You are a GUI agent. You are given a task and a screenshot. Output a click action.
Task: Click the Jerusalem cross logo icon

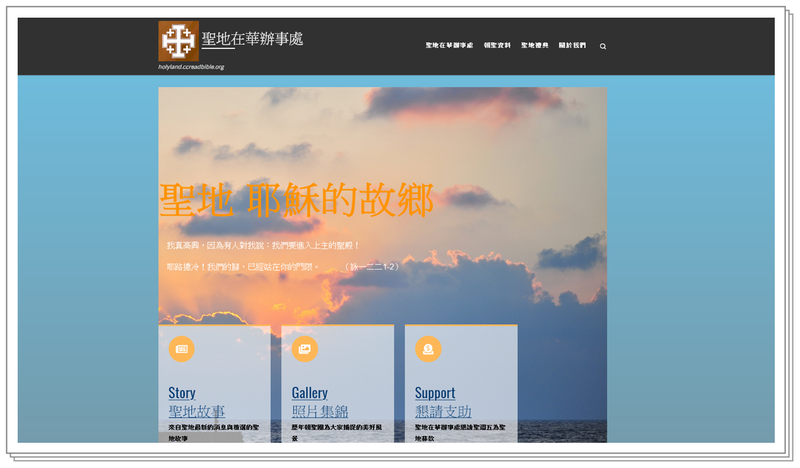click(178, 41)
